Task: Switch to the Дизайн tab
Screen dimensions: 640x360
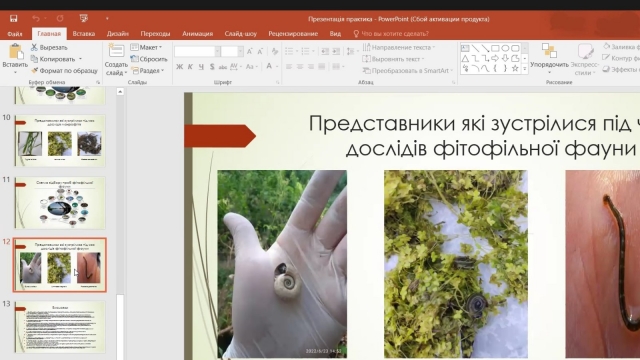Action: pos(118,34)
